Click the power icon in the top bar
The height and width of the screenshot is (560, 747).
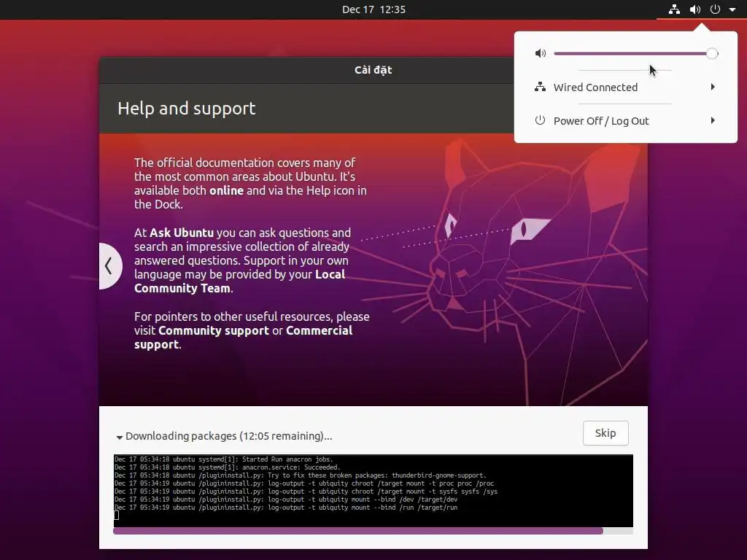coord(715,9)
